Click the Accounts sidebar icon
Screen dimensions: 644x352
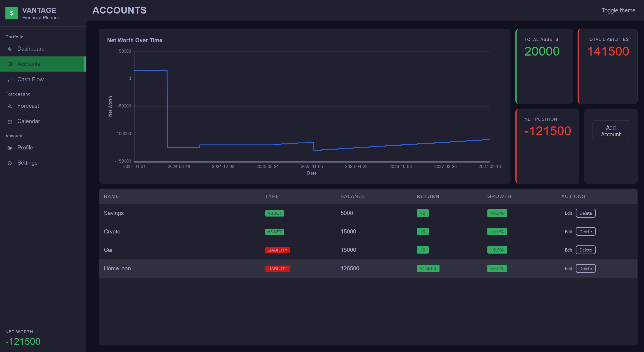[10, 64]
